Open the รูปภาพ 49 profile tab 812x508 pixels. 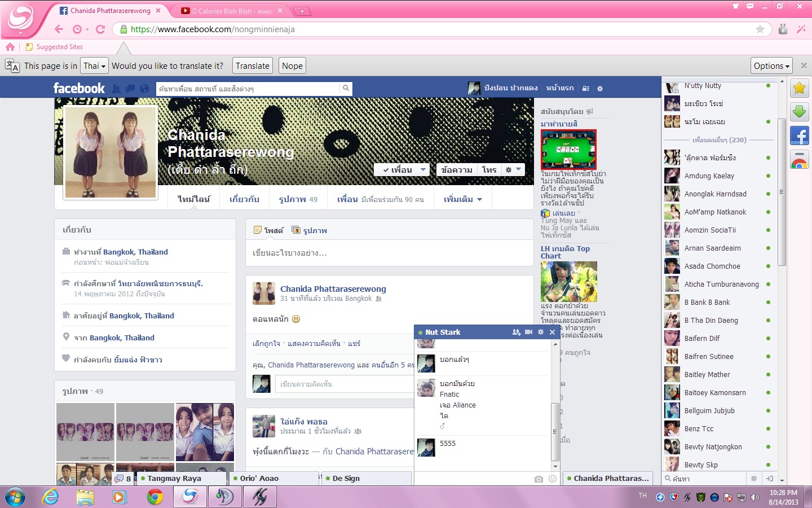298,199
